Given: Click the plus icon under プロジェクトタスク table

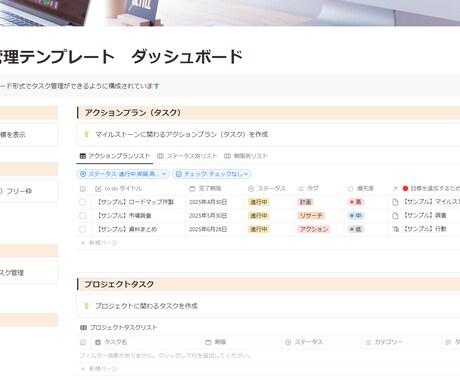Looking at the screenshot, I should coord(83,369).
